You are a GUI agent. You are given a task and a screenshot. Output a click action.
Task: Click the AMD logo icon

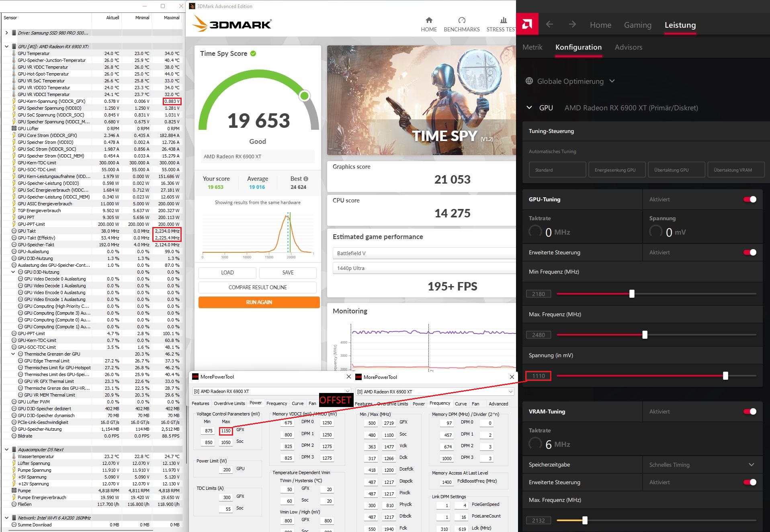pyautogui.click(x=527, y=25)
